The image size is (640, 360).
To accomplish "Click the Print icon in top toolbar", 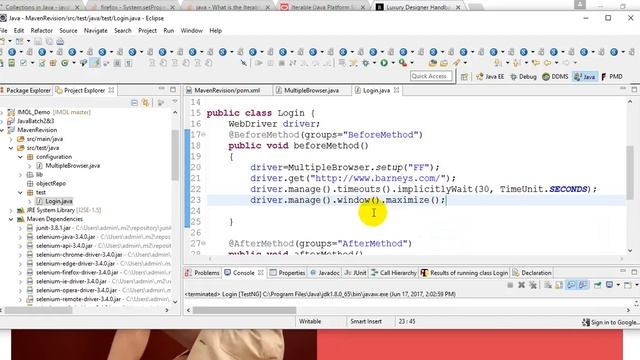I will (x=60, y=41).
